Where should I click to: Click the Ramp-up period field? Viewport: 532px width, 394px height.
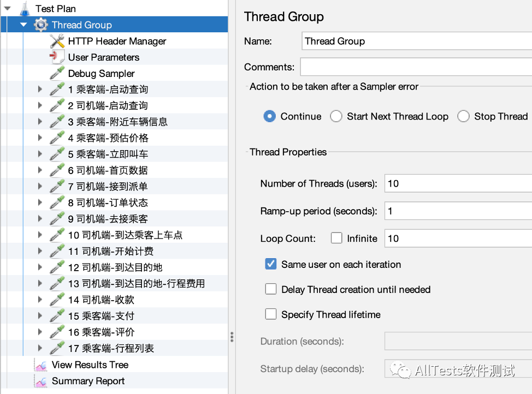pos(458,211)
